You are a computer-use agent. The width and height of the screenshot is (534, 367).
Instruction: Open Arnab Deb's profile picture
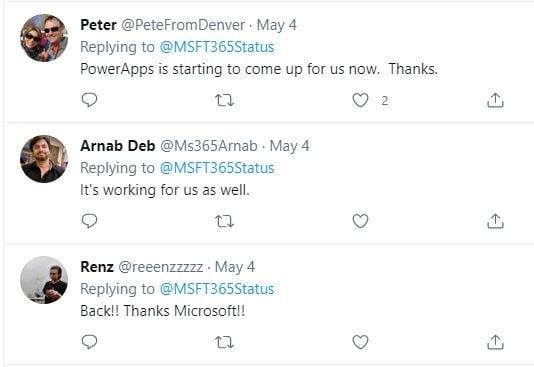[44, 159]
